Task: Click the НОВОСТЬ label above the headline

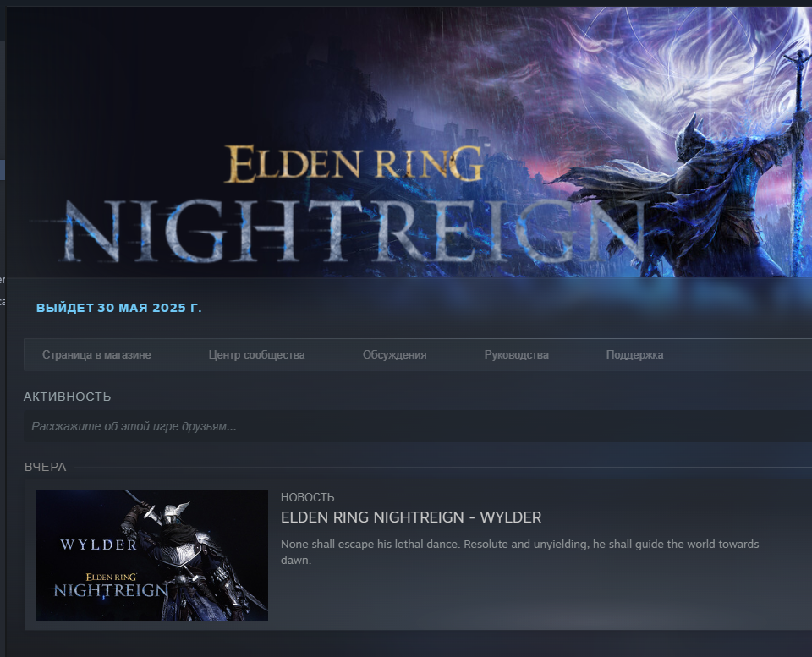Action: pyautogui.click(x=308, y=497)
